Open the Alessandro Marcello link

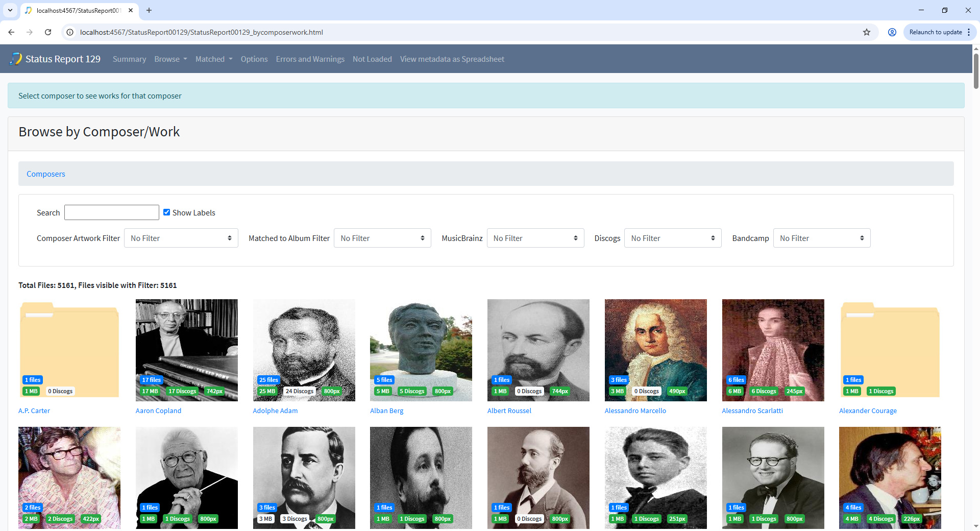[x=635, y=411]
